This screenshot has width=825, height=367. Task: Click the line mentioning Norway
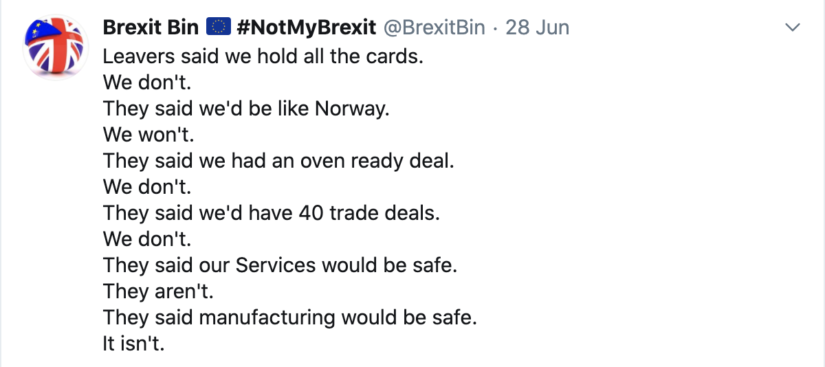point(246,109)
